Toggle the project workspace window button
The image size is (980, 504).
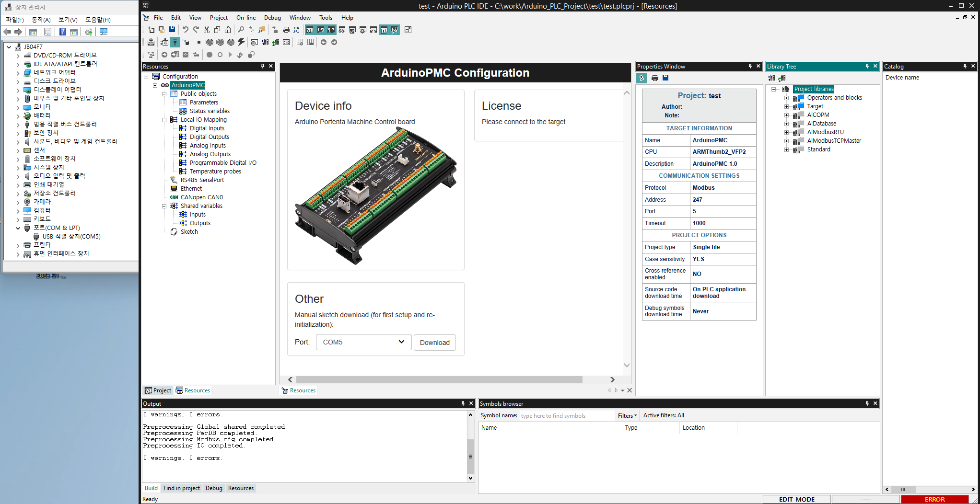pyautogui.click(x=310, y=30)
